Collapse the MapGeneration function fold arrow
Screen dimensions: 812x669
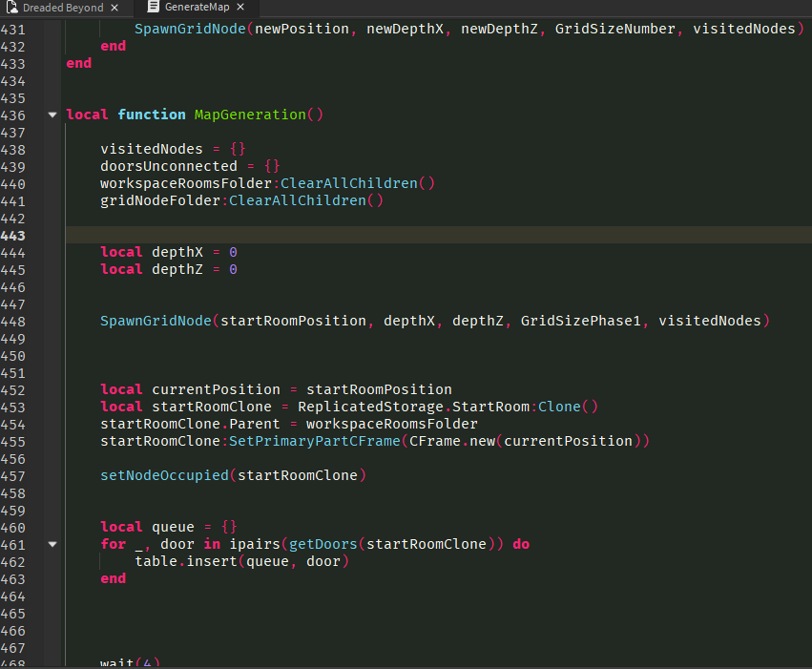coord(52,115)
